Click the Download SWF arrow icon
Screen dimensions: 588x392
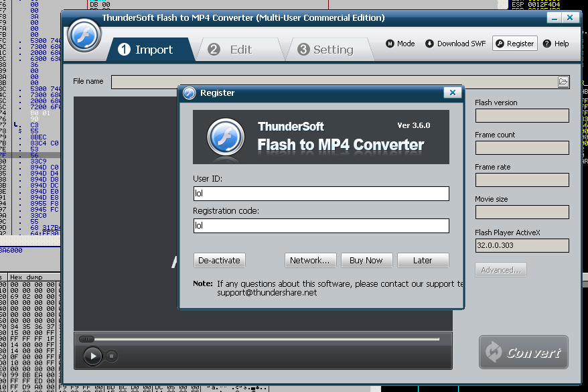click(x=429, y=44)
